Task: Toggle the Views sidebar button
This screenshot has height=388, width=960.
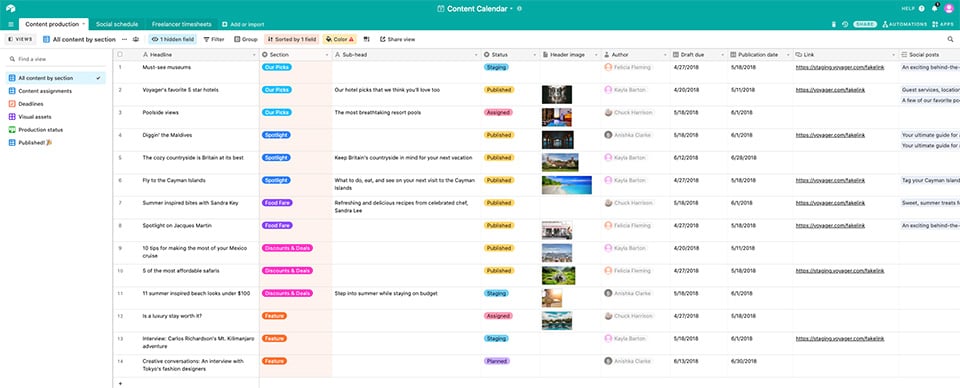Action: point(20,39)
